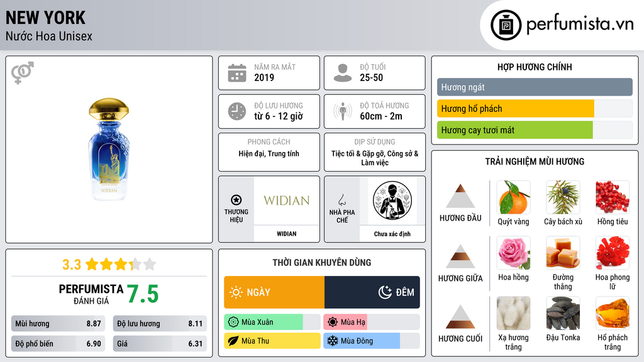
Task: Click the Thời gian khuyên dùng heading
Action: tap(322, 263)
